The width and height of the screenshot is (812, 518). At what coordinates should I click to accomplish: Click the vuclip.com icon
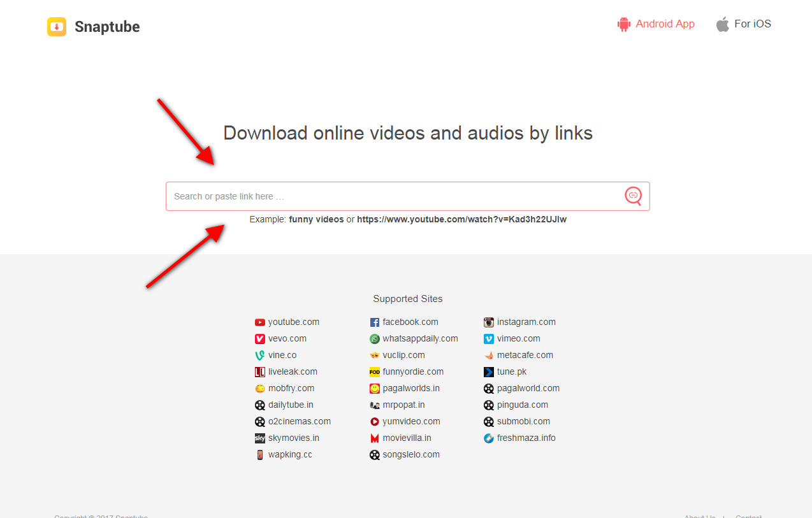click(375, 356)
